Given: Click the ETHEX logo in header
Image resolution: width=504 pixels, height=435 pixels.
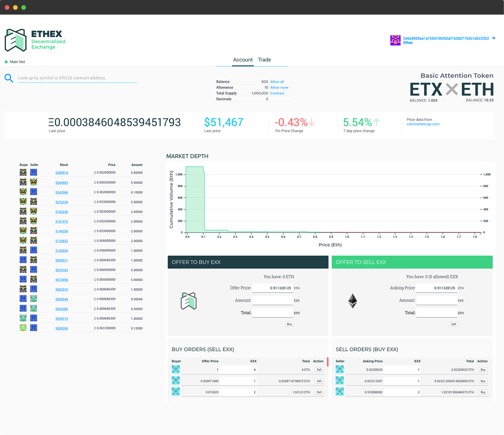Looking at the screenshot, I should (x=16, y=40).
